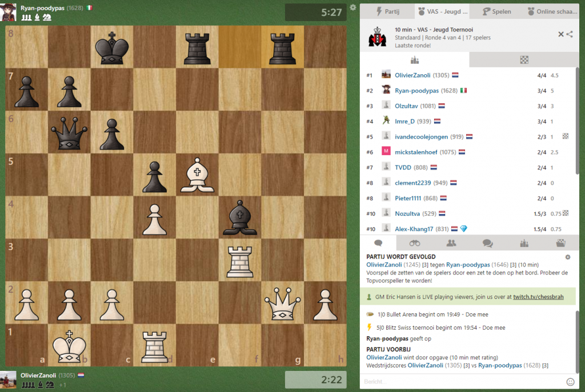
Task: Select the white rook on d1
Action: coord(154,346)
